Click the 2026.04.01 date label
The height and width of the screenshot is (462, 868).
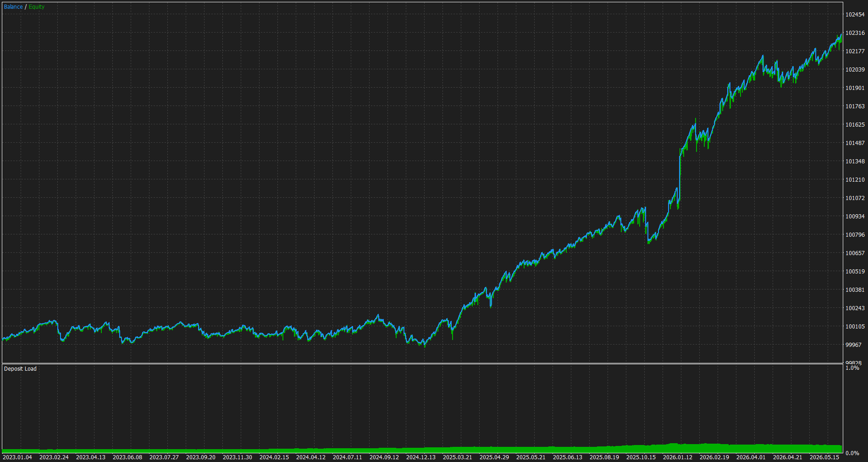click(751, 457)
